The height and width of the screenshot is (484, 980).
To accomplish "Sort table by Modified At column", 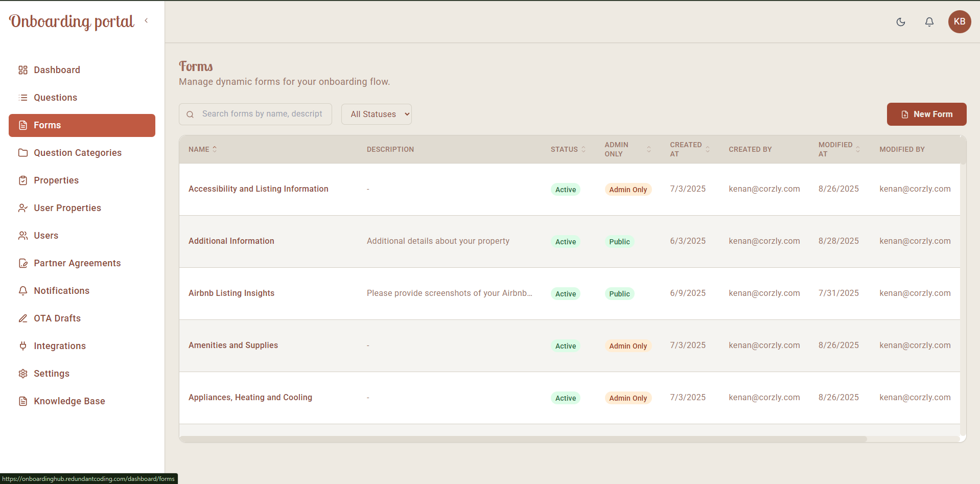I will point(839,149).
